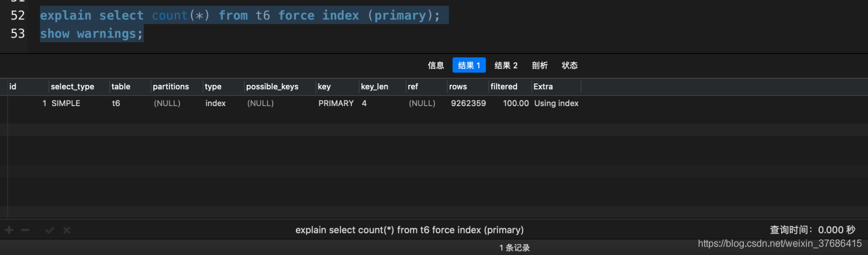Click the key_len column header

[x=374, y=87]
